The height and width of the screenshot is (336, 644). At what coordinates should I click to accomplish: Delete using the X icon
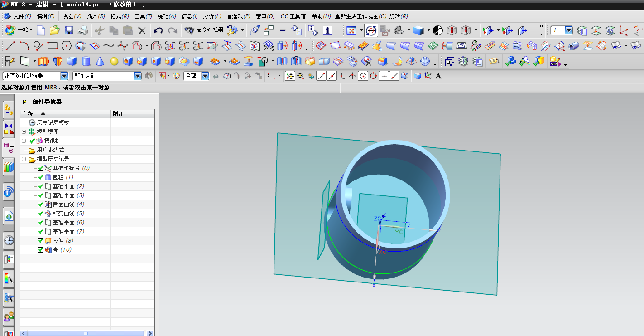coord(142,30)
